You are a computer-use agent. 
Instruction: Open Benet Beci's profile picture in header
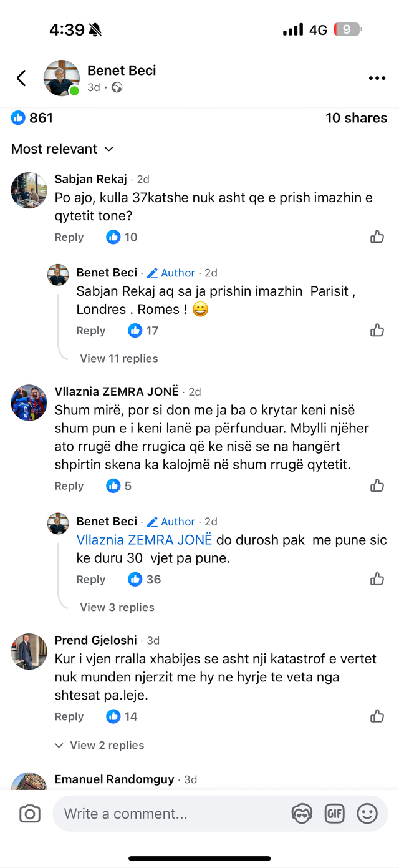click(x=61, y=78)
